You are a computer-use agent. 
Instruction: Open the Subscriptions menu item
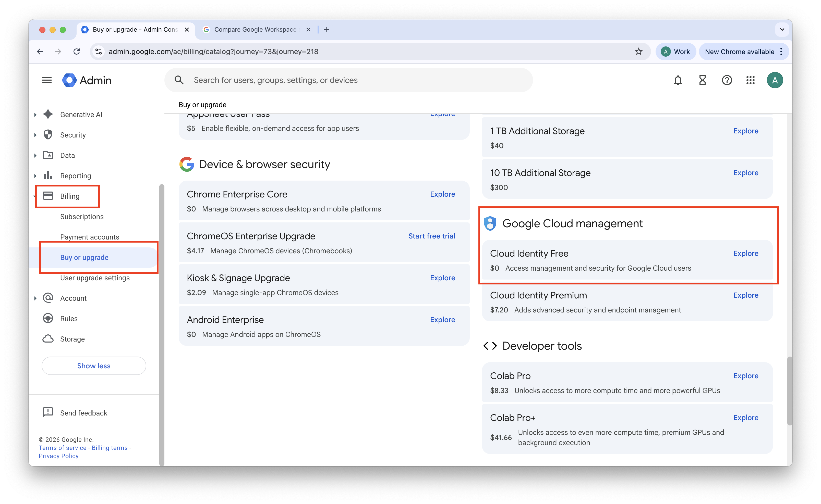82,216
